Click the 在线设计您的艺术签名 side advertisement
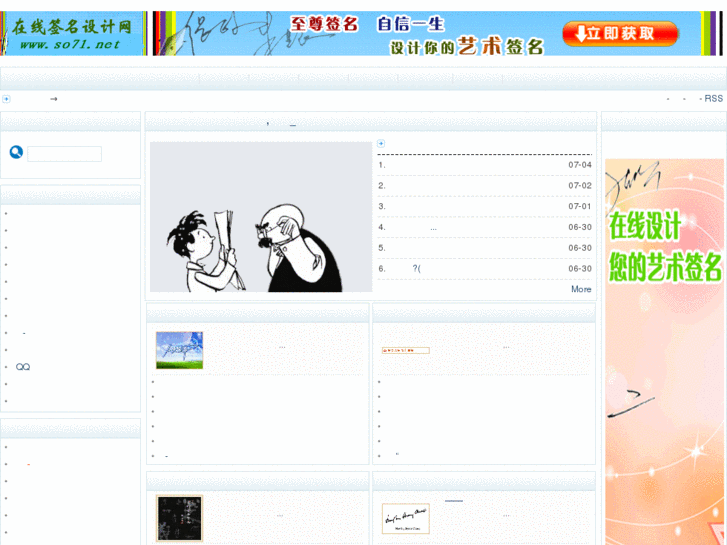The height and width of the screenshot is (545, 727). click(x=664, y=352)
